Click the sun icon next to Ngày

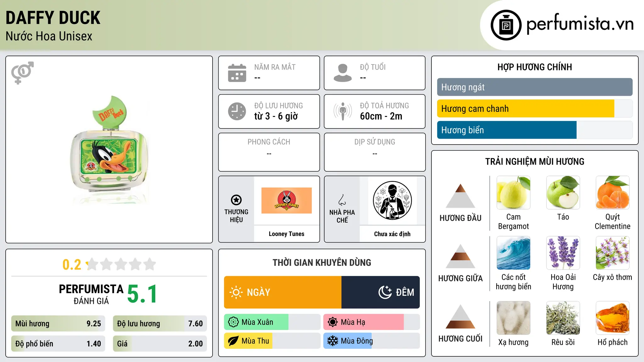tap(236, 292)
